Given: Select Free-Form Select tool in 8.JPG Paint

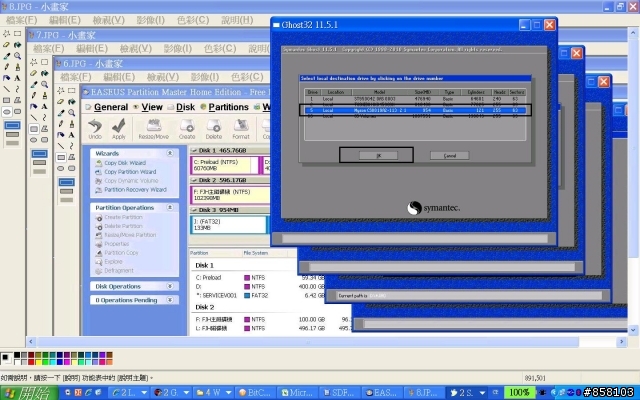Looking at the screenshot, I should coord(7,33).
